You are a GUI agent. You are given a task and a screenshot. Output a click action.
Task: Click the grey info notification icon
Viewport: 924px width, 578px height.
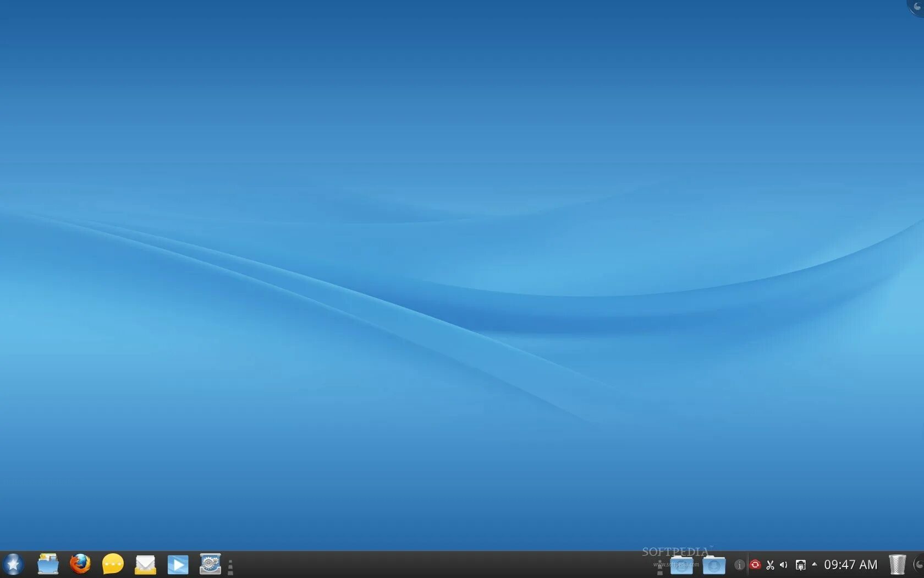coord(739,565)
